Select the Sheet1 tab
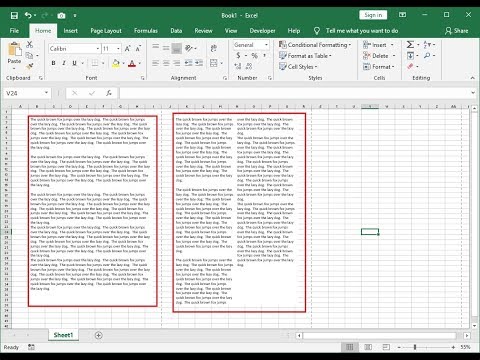 [x=63, y=335]
